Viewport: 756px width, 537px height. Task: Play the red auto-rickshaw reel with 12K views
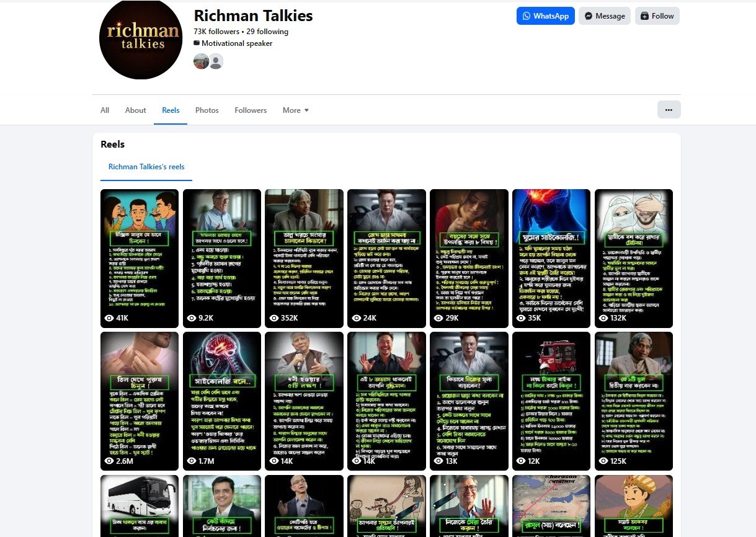tap(551, 401)
